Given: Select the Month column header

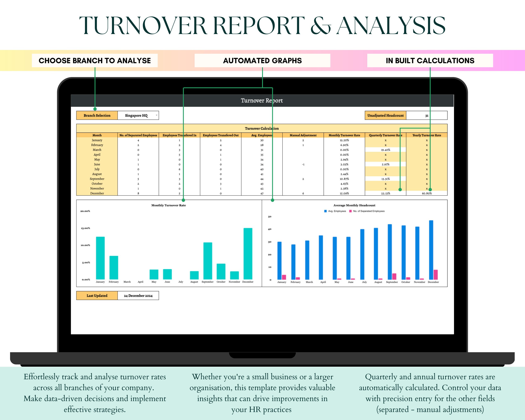Looking at the screenshot, I should [97, 135].
